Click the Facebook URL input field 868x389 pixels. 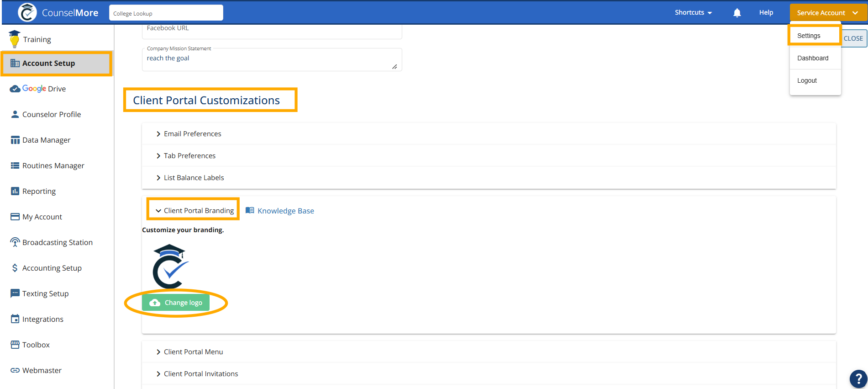pos(272,31)
